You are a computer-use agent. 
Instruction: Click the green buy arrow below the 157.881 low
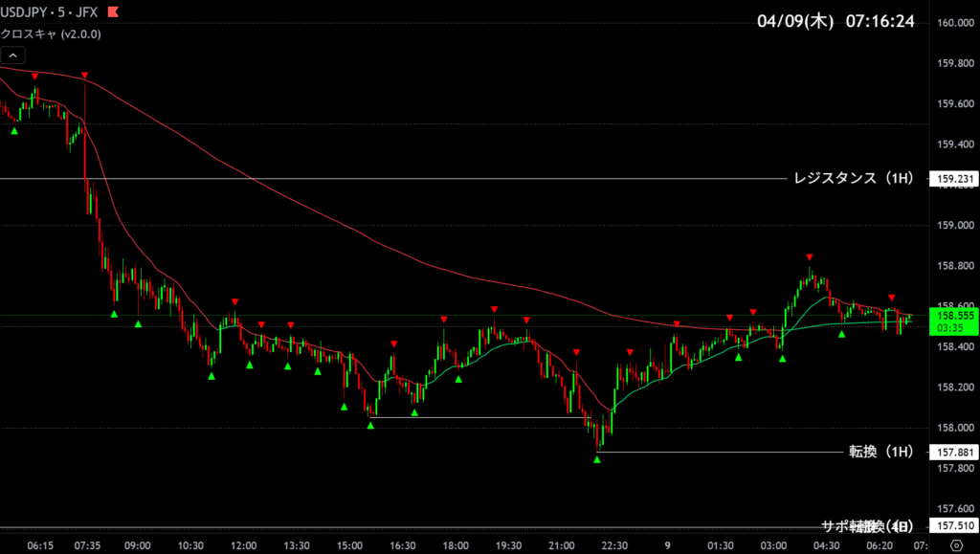point(597,460)
